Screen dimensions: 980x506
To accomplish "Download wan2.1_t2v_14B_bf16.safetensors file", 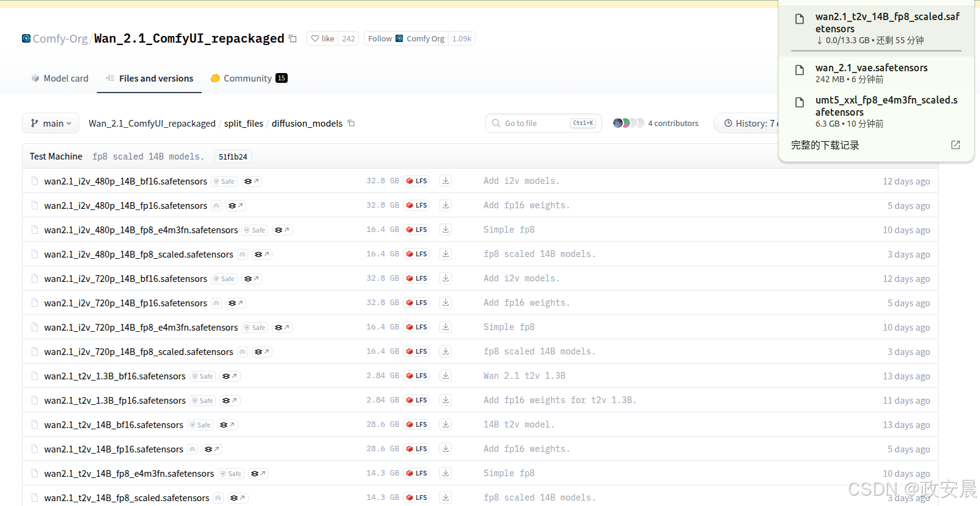I will (x=446, y=424).
